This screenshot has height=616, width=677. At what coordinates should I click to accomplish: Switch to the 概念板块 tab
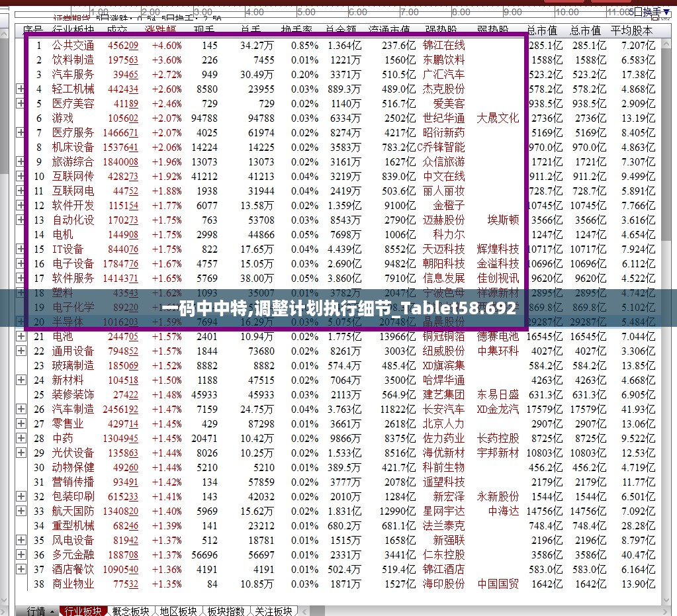click(x=131, y=611)
